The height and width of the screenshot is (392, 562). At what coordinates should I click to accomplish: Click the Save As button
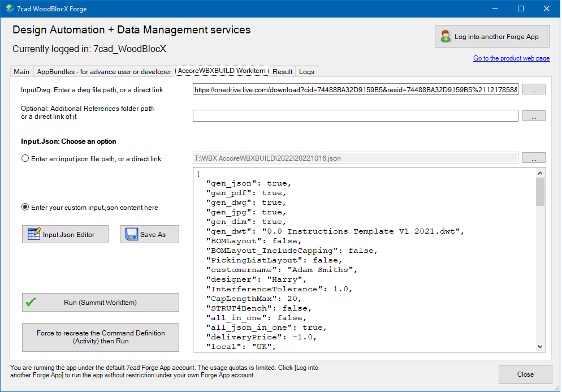(x=149, y=234)
